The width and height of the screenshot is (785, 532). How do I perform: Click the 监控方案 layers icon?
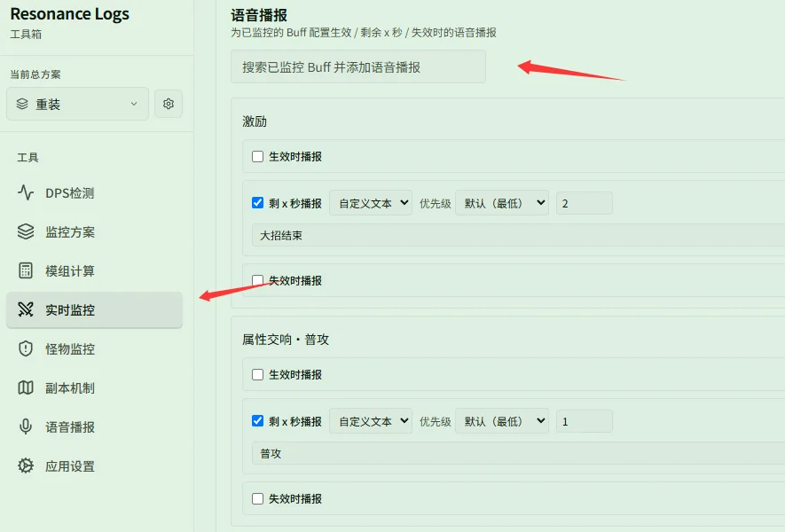point(26,231)
